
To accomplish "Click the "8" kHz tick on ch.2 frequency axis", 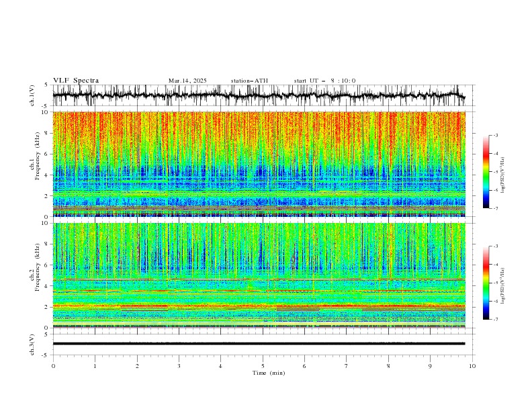I will click(46, 244).
